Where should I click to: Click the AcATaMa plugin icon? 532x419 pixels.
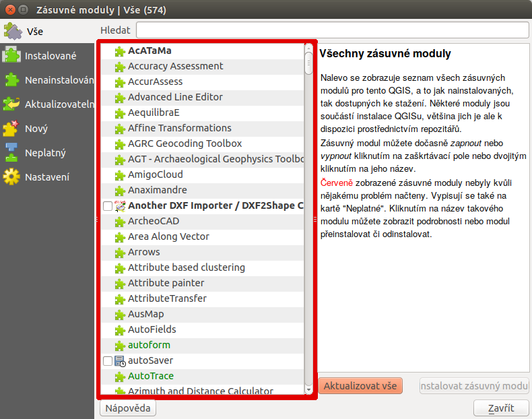pos(120,51)
